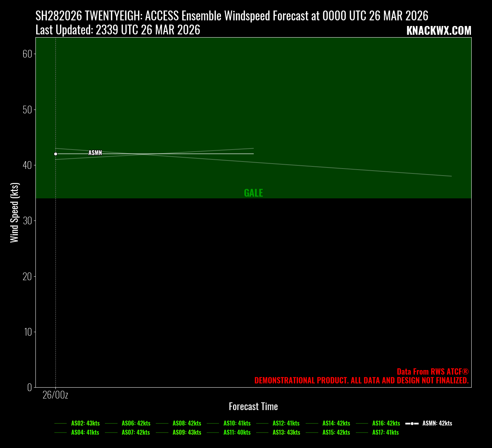
Task: Click the green GALE threshold label
Action: [x=253, y=193]
